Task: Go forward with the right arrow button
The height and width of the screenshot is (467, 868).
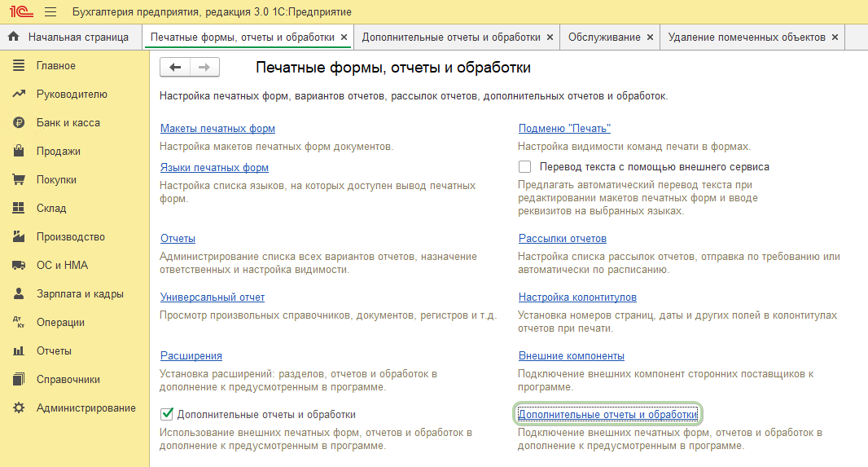Action: click(x=204, y=67)
